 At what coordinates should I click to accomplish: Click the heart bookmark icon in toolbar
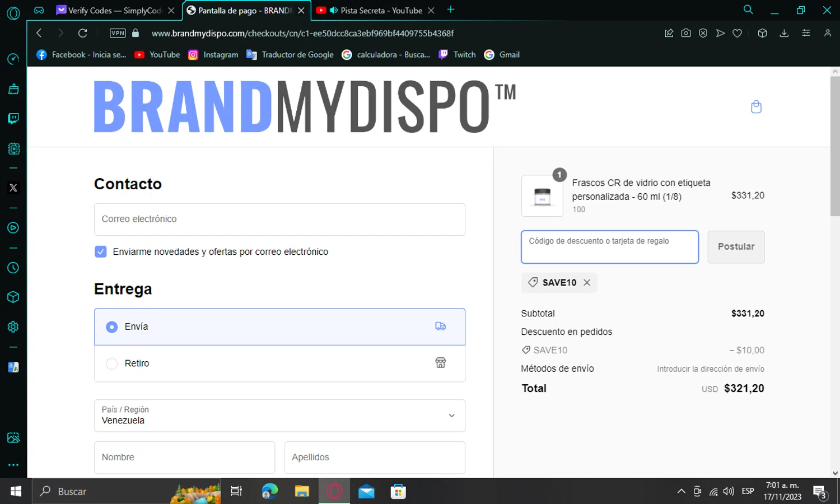(738, 33)
